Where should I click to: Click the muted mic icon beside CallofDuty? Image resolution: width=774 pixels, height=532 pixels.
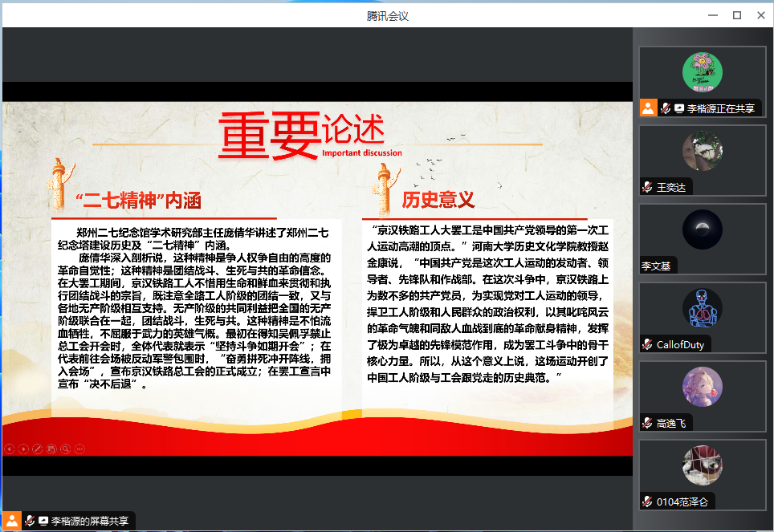[647, 344]
